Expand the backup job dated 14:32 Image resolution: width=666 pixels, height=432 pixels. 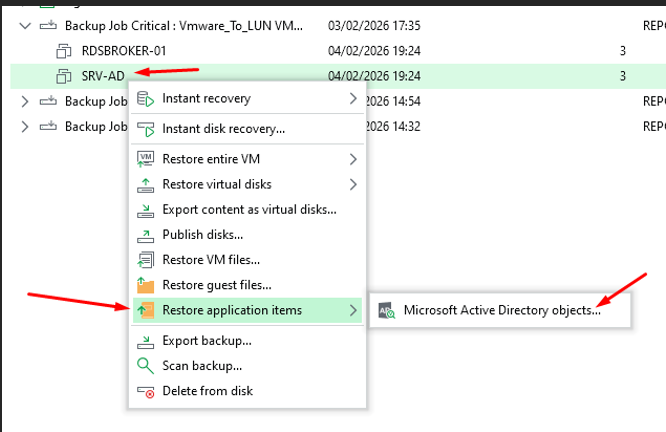(x=25, y=127)
